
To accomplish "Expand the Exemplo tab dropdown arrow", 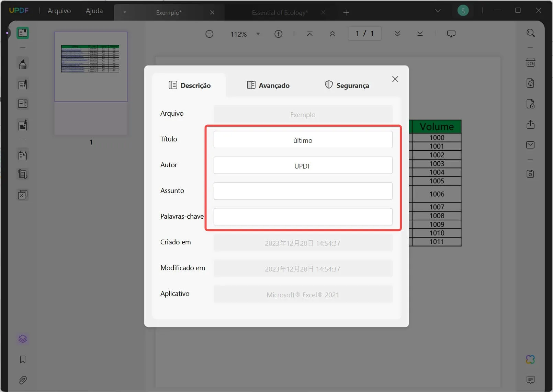I will (x=125, y=12).
